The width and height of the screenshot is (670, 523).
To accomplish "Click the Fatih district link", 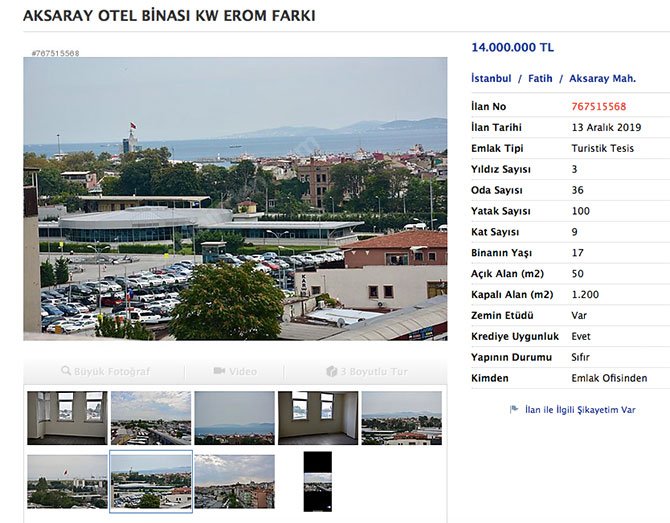I will tap(540, 78).
